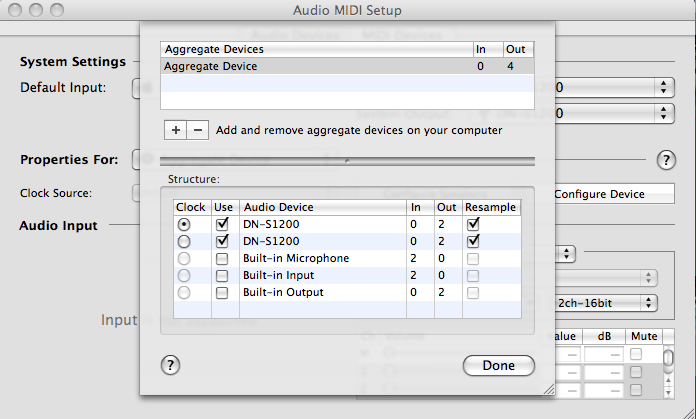Screen dimensions: 696x419
Task: Toggle Resample for first DN-S1200
Action: coord(473,224)
